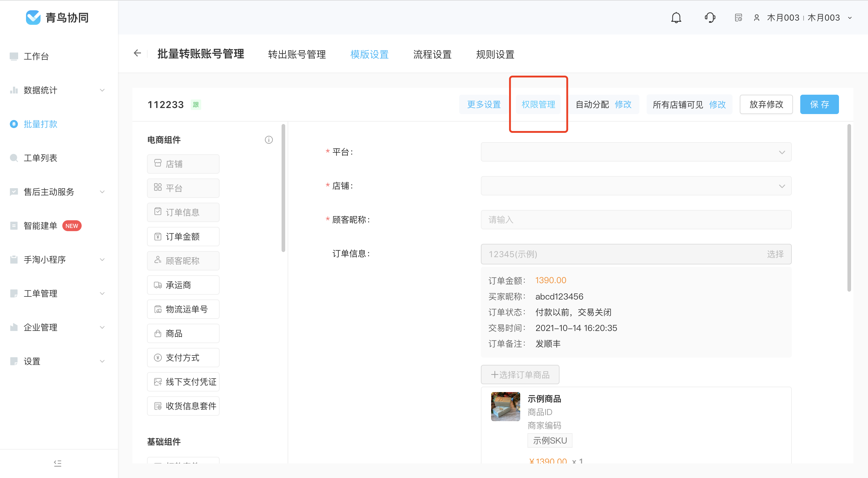The height and width of the screenshot is (478, 868).
Task: Click the 青鸟协同 logo
Action: tap(57, 18)
